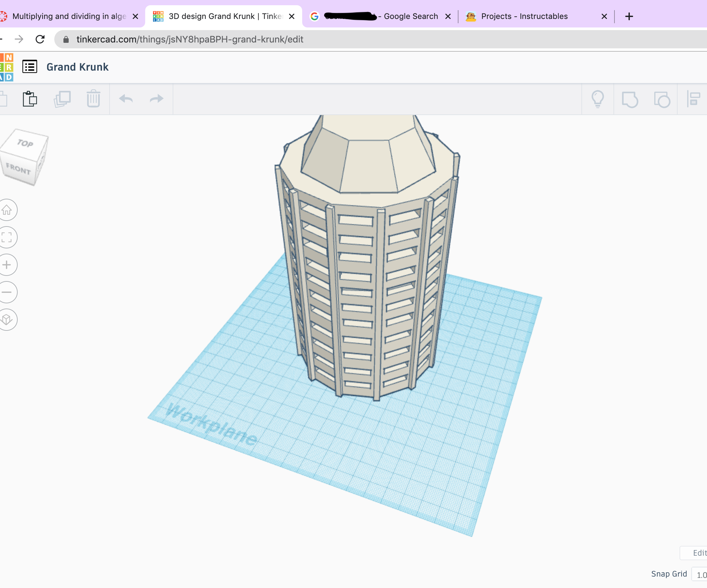
Task: Click TOP face of view cube
Action: point(26,144)
